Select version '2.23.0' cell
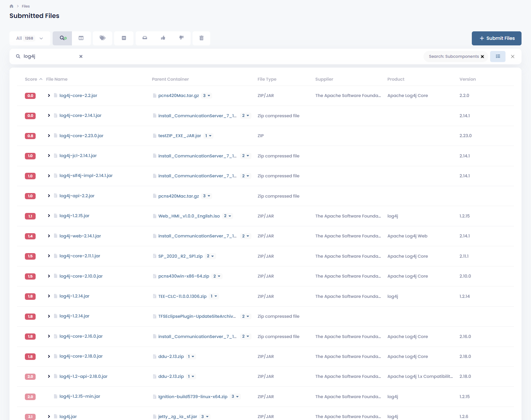Screen dimensions: 531x420 (466, 136)
